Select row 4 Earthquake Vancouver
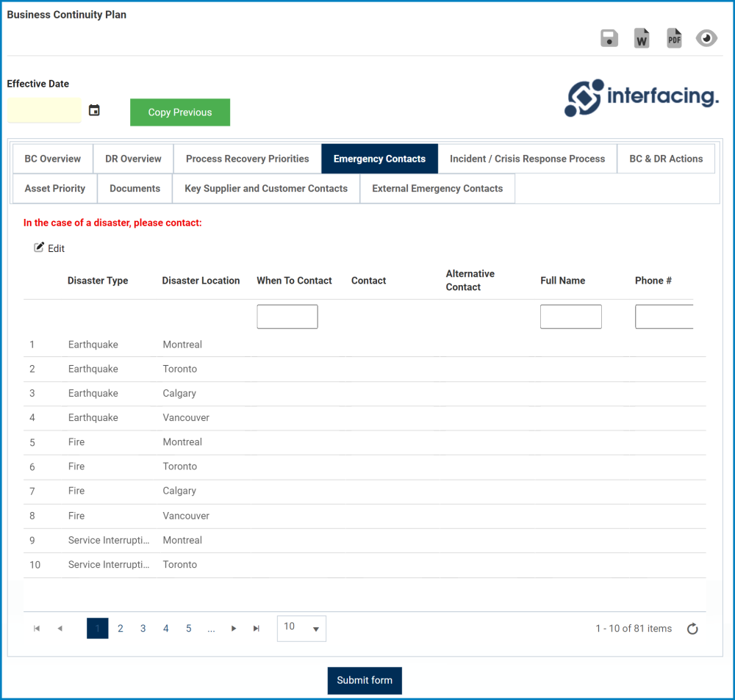This screenshot has height=700, width=735. coord(365,418)
